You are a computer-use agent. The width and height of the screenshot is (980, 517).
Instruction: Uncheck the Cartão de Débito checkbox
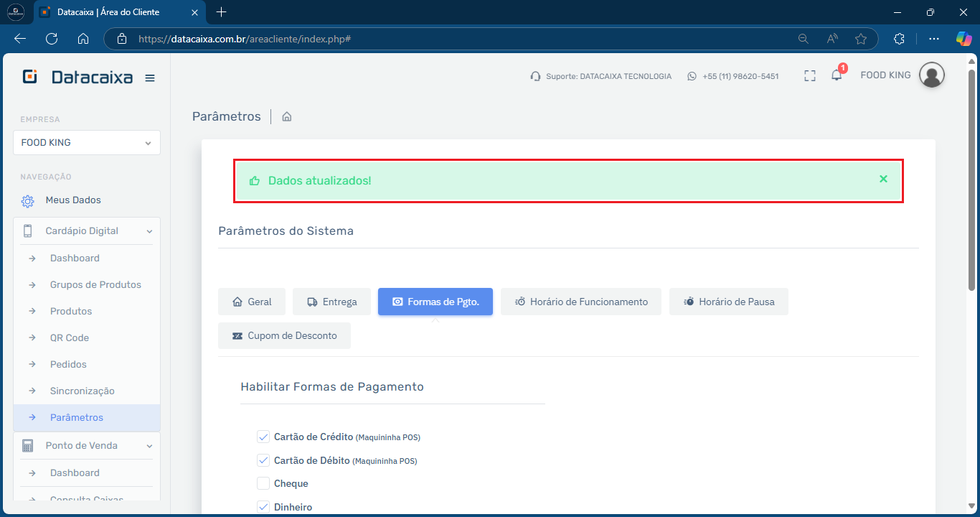263,460
